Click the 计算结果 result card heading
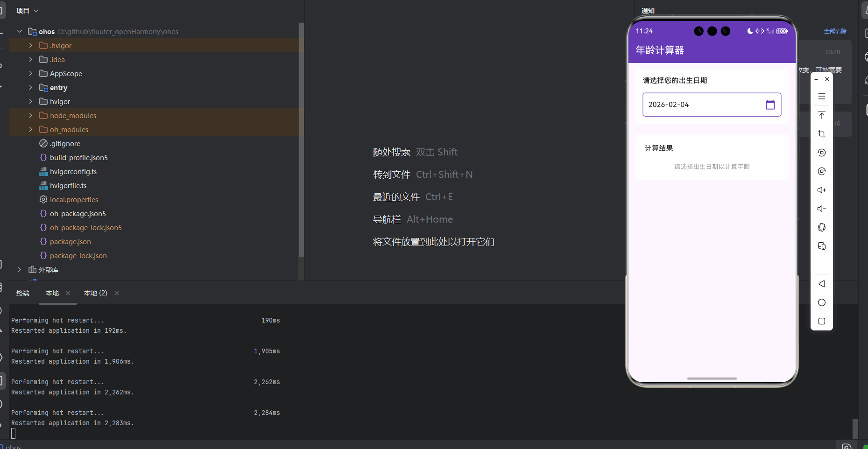 tap(659, 148)
